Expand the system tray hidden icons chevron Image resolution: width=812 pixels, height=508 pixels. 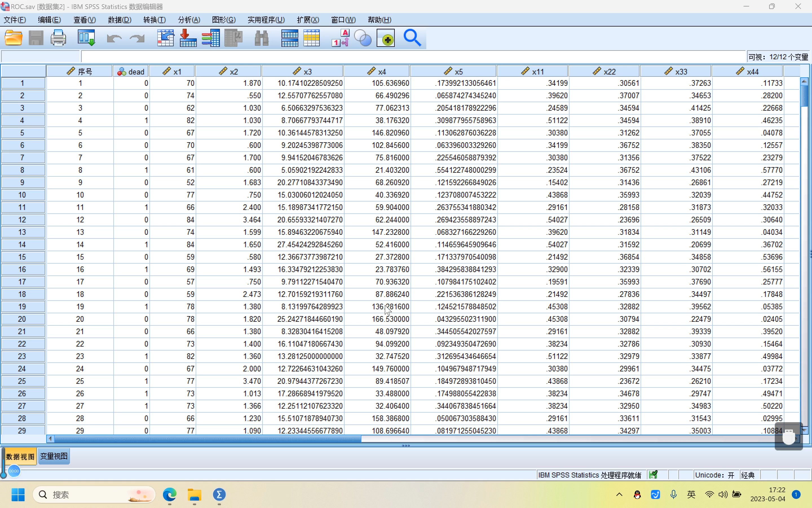[x=619, y=494]
